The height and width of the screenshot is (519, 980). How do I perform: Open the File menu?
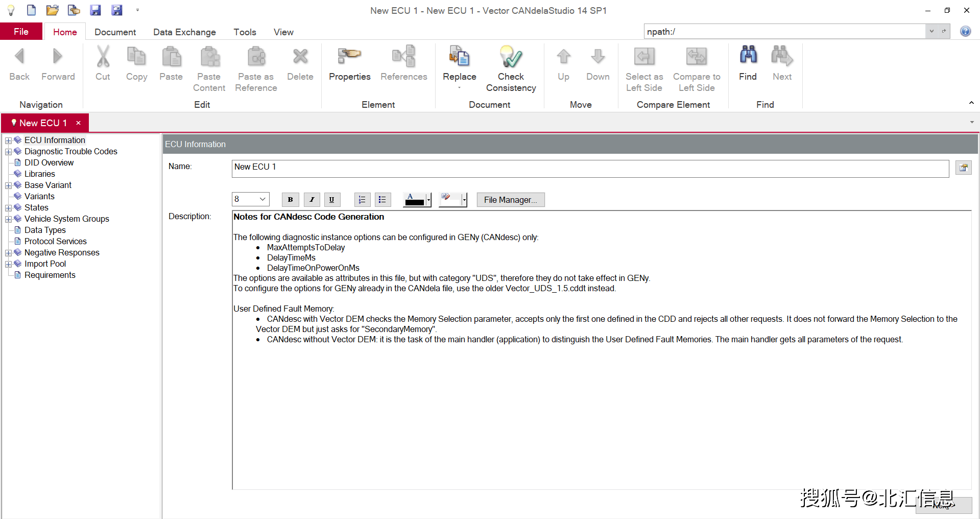pos(21,32)
